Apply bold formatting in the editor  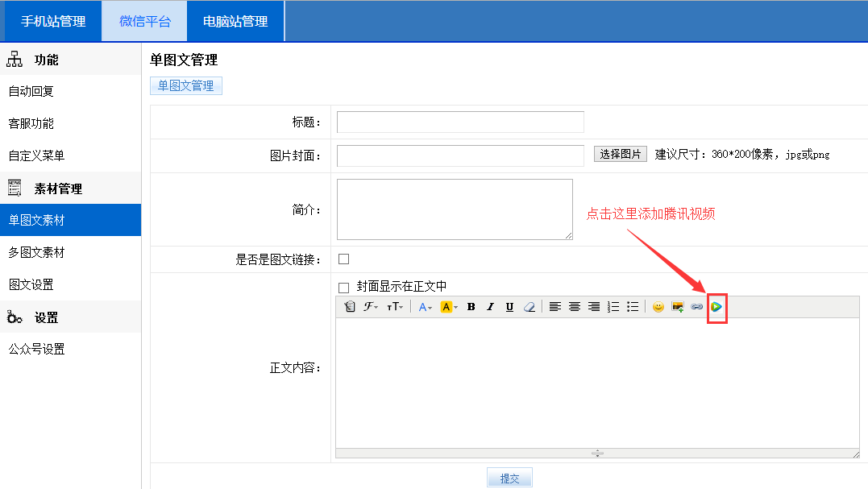coord(471,307)
